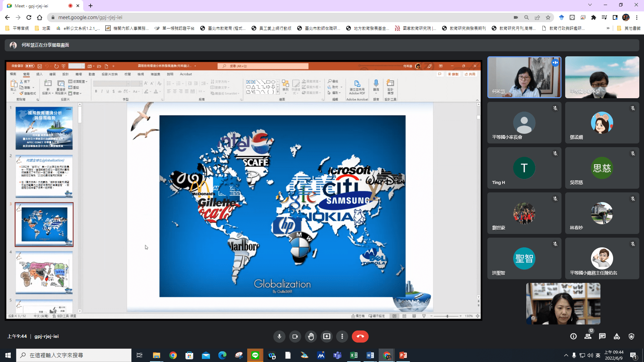Viewport: 644px width, 362px height.
Task: Click muted mic icon on 吳思慈 tile
Action: tap(633, 154)
